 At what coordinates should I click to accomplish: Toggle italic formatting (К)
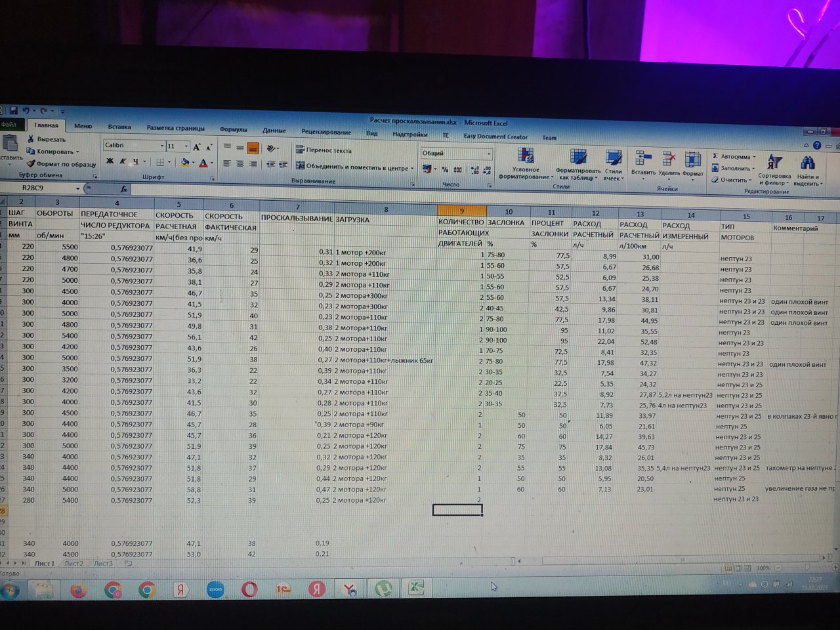point(122,161)
